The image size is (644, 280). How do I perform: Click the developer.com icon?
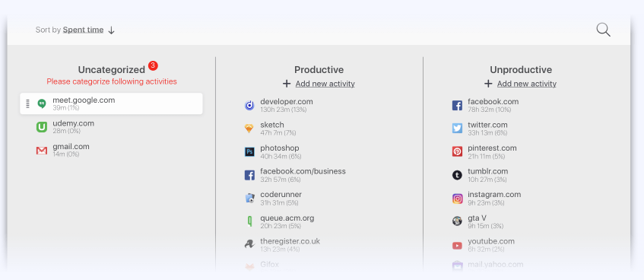[249, 106]
